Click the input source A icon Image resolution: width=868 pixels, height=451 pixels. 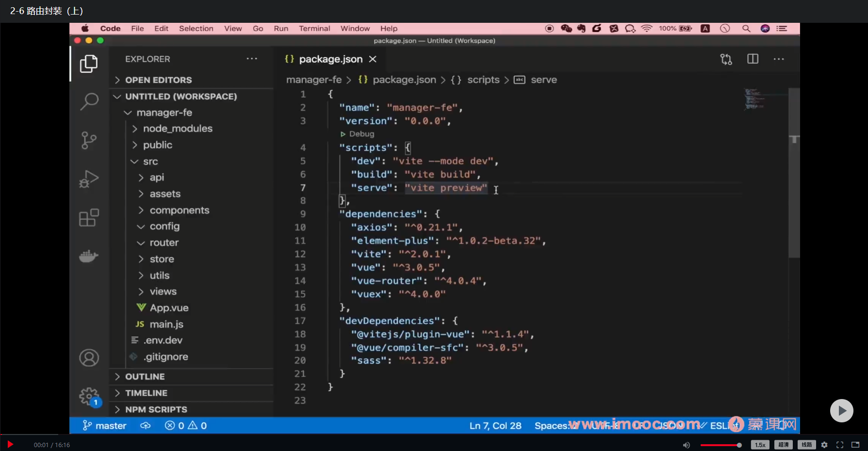(705, 29)
